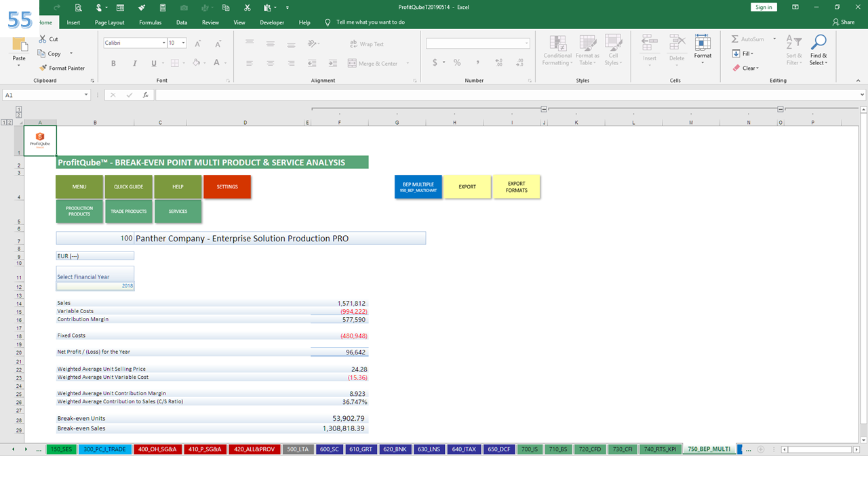Click the TRADE PRODUCTS button
Viewport: 868px width, 488px height.
point(128,211)
